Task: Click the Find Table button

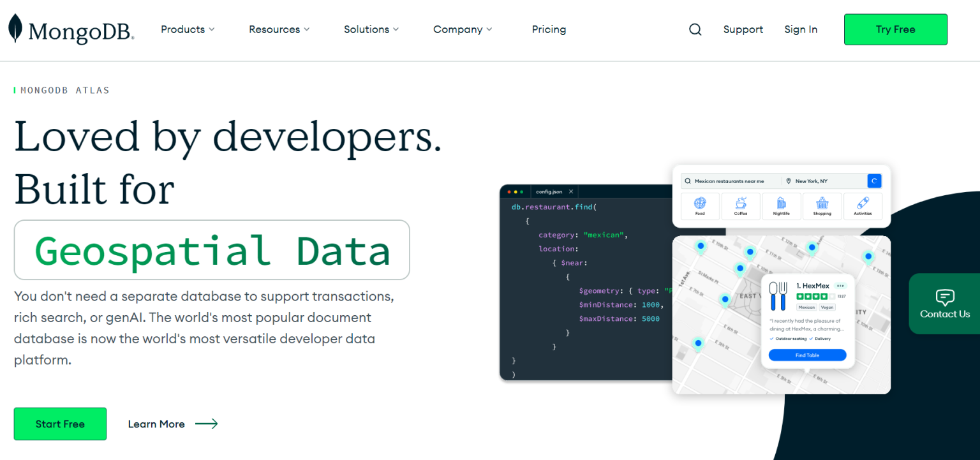Action: click(x=807, y=355)
